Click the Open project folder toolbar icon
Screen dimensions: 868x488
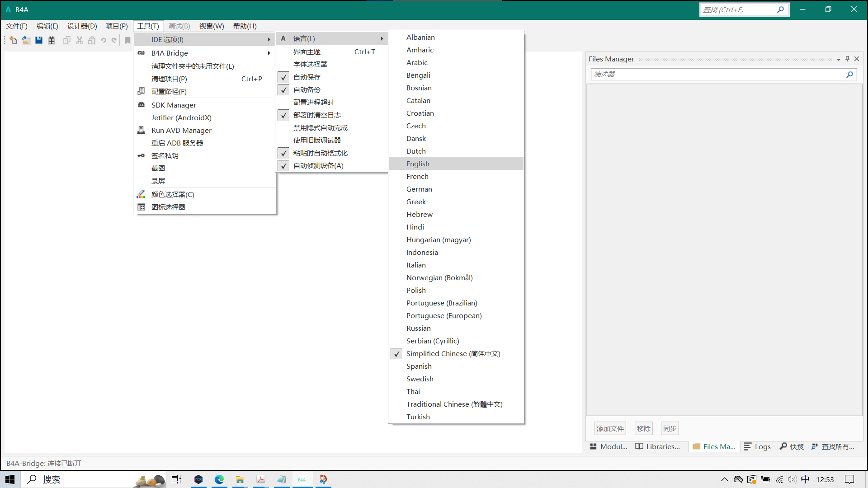(26, 40)
